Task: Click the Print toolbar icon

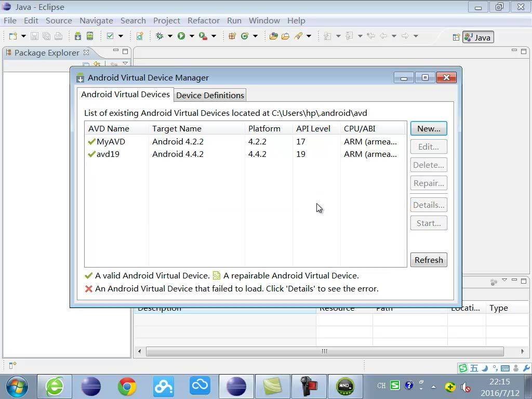Action: coord(58,36)
